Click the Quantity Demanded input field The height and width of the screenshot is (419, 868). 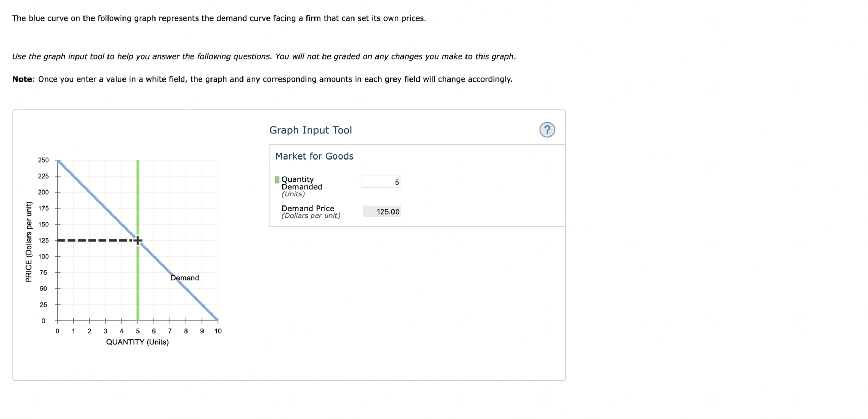[381, 182]
